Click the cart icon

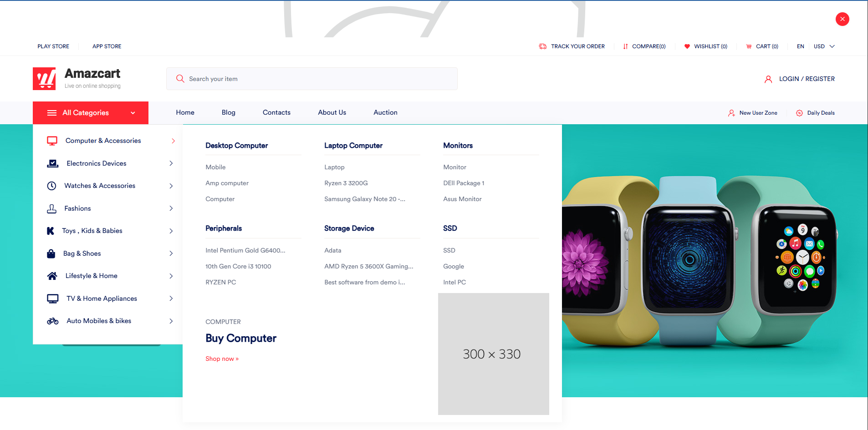[x=749, y=46]
